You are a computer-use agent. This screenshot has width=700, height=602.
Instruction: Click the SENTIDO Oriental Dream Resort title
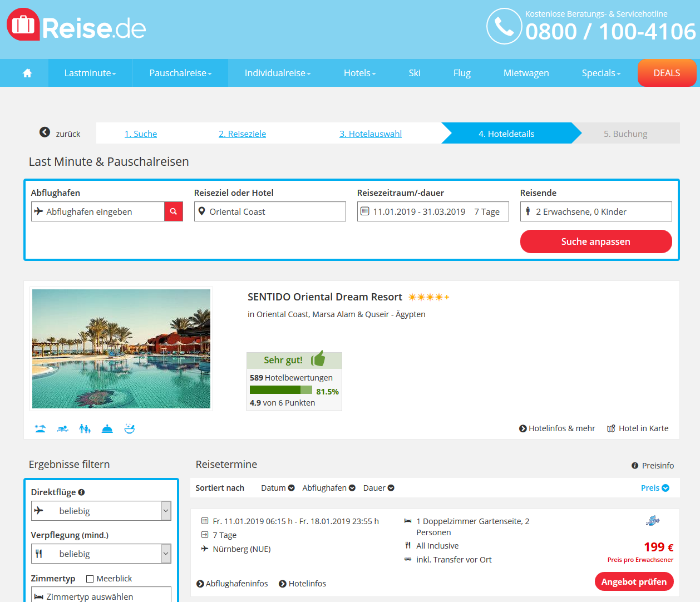click(325, 297)
